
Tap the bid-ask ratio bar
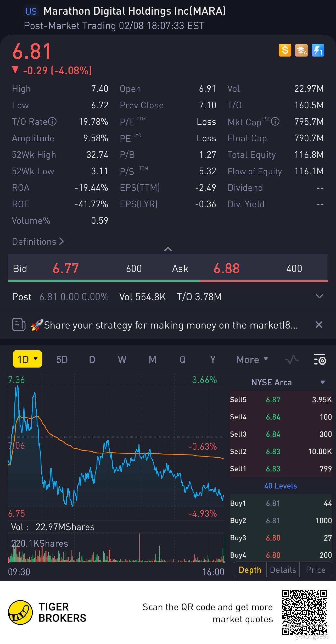[168, 281]
